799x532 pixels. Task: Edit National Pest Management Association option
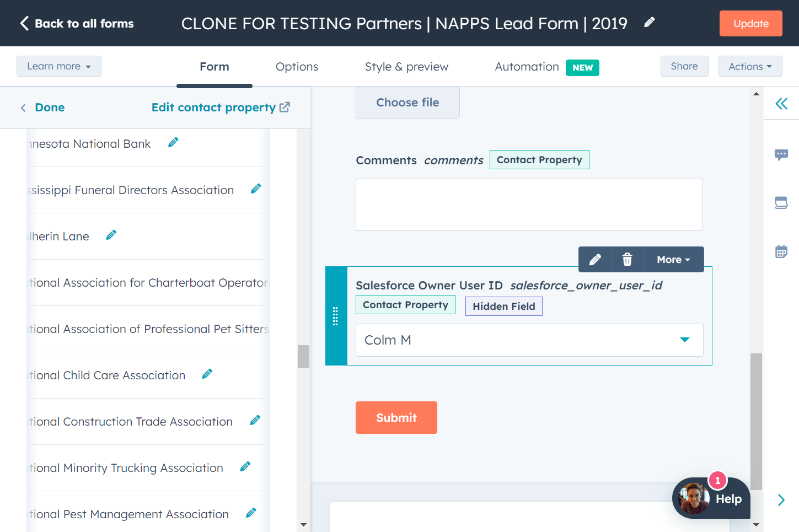click(x=251, y=513)
